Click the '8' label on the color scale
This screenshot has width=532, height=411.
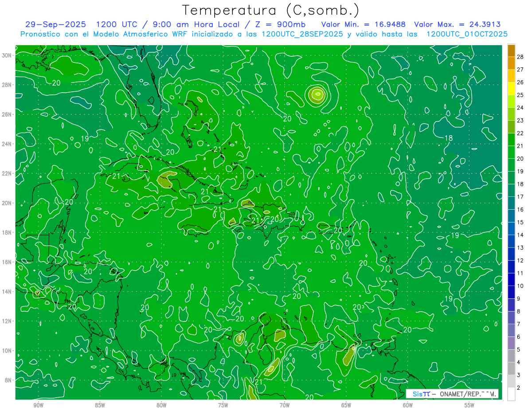point(519,311)
